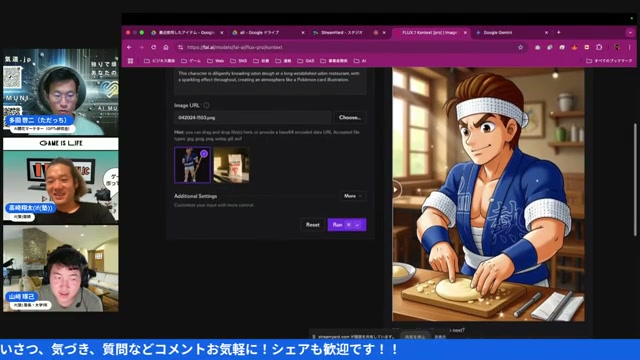Click the Reset button
Viewport: 640px width, 360px height.
[313, 224]
